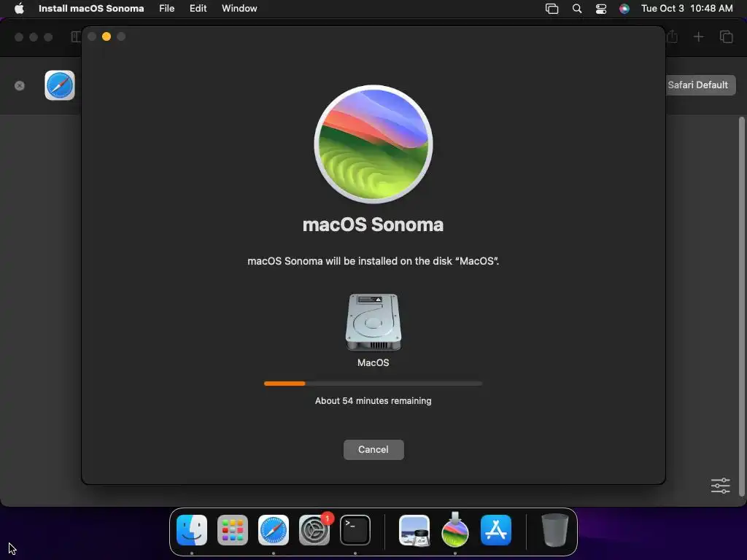The height and width of the screenshot is (560, 747).
Task: Click vertical scrollbar in background Safari window
Action: 741,307
